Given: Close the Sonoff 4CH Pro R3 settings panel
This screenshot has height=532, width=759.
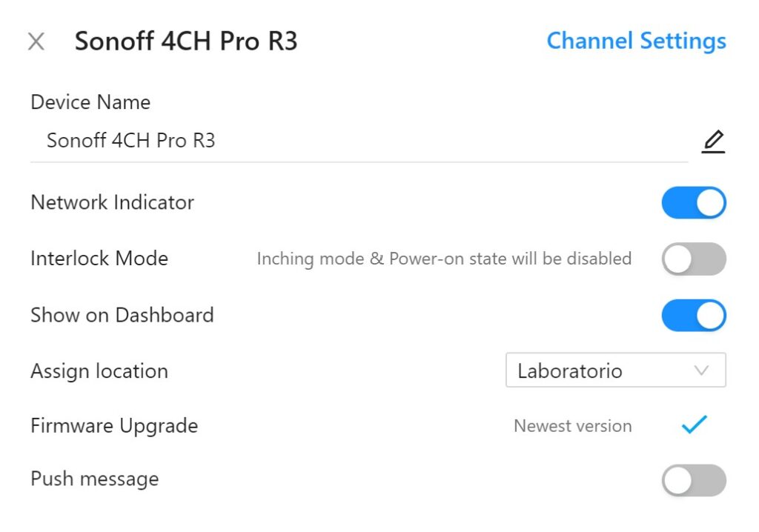Looking at the screenshot, I should [36, 41].
